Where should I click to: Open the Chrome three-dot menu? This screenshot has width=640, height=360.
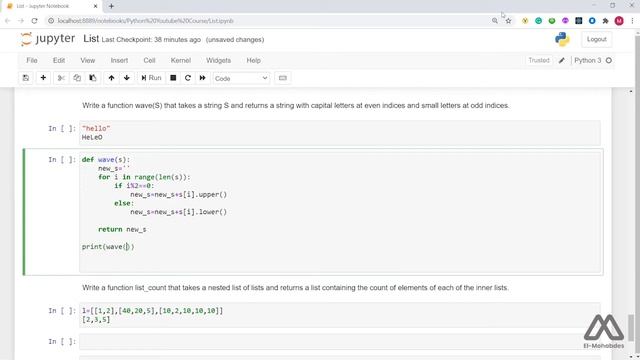coord(632,21)
